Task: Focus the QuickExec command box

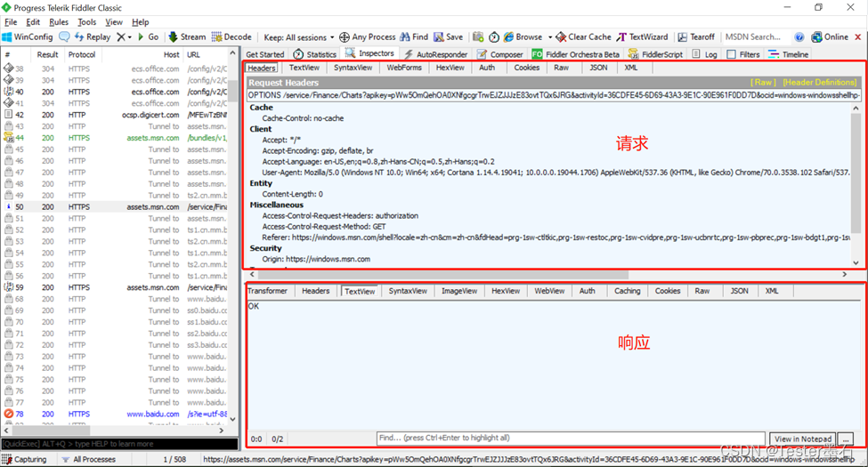Action: [x=119, y=444]
